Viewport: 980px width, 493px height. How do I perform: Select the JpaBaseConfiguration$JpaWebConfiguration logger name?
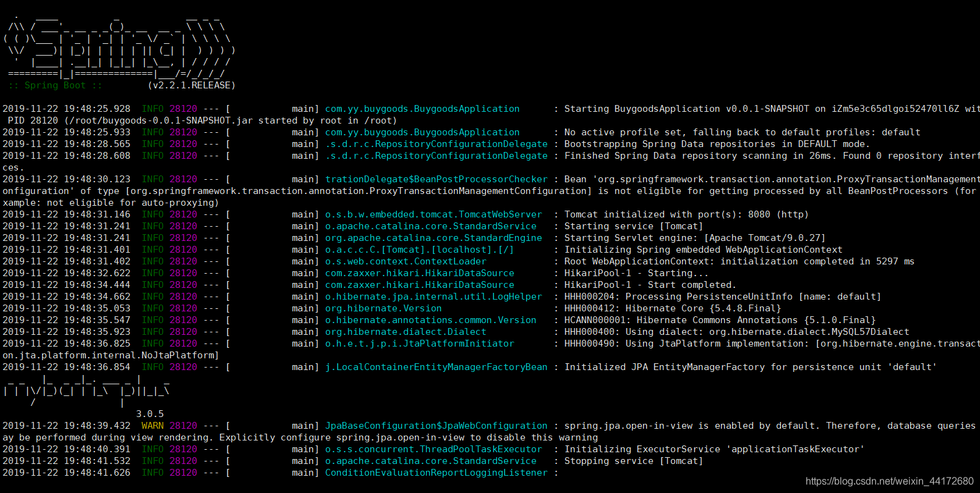point(437,426)
